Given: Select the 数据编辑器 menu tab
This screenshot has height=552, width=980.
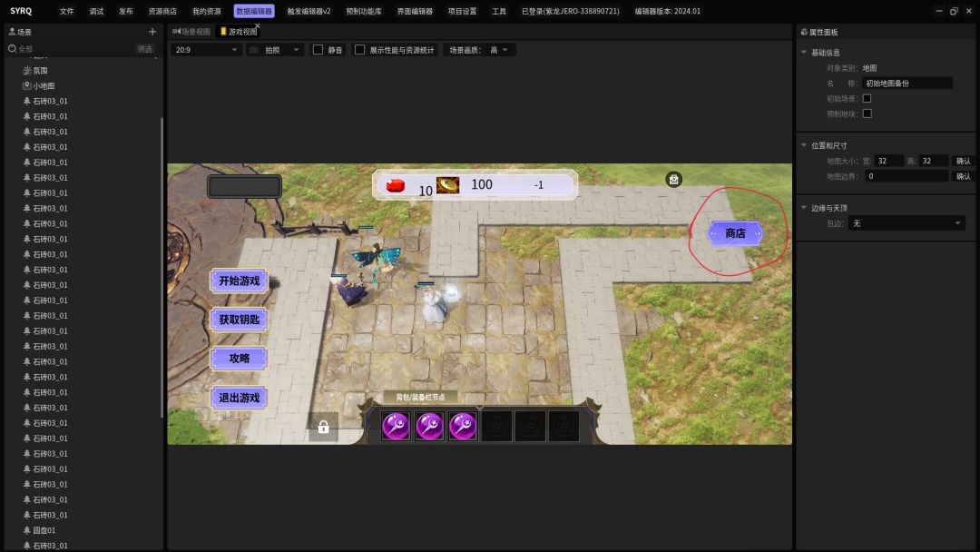Looking at the screenshot, I should pyautogui.click(x=254, y=11).
